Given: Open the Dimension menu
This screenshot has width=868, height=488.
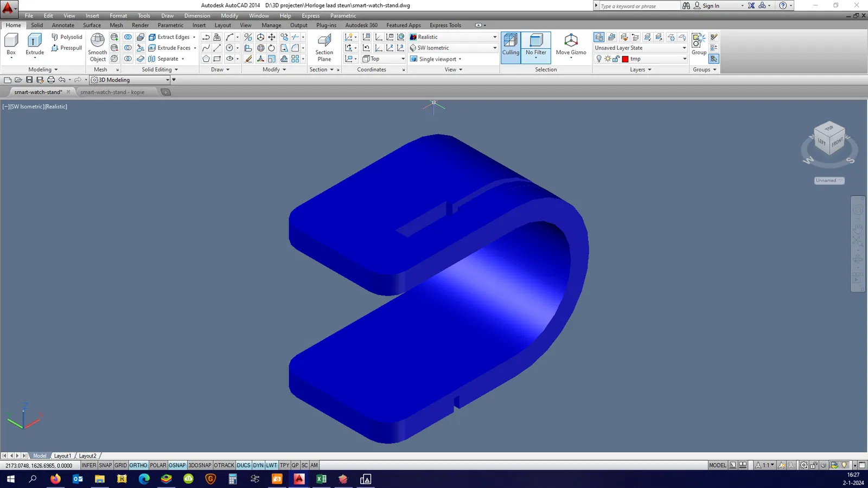Looking at the screenshot, I should point(197,16).
